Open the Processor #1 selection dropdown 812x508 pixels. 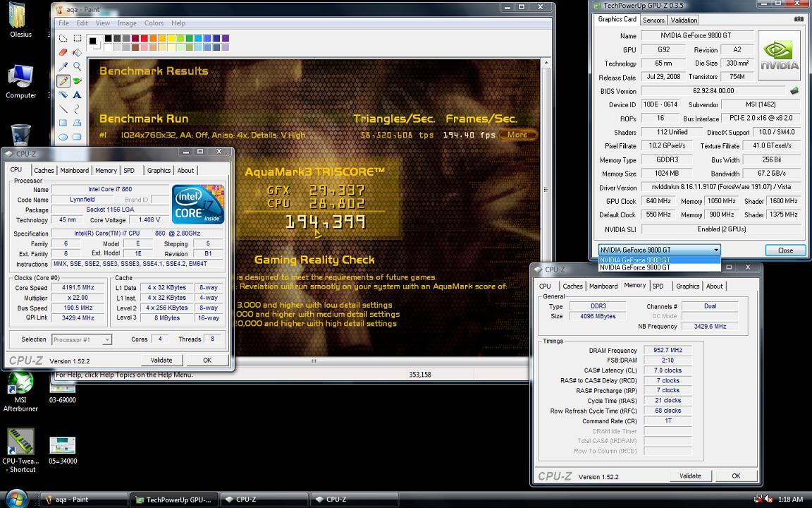pos(82,339)
